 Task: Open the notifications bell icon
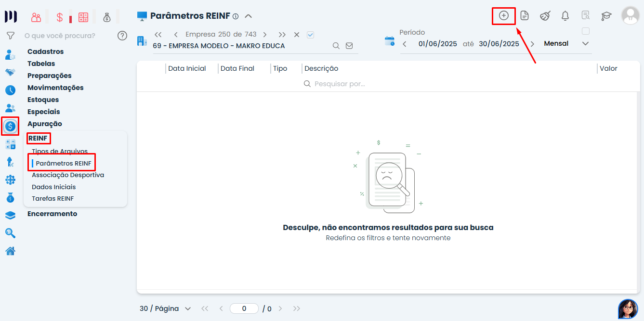point(565,16)
